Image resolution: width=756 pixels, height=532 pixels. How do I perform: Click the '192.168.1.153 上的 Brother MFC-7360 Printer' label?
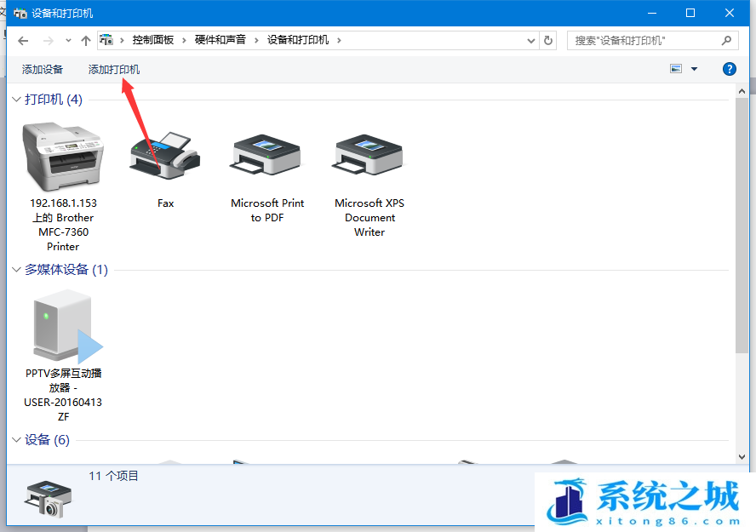pos(63,225)
